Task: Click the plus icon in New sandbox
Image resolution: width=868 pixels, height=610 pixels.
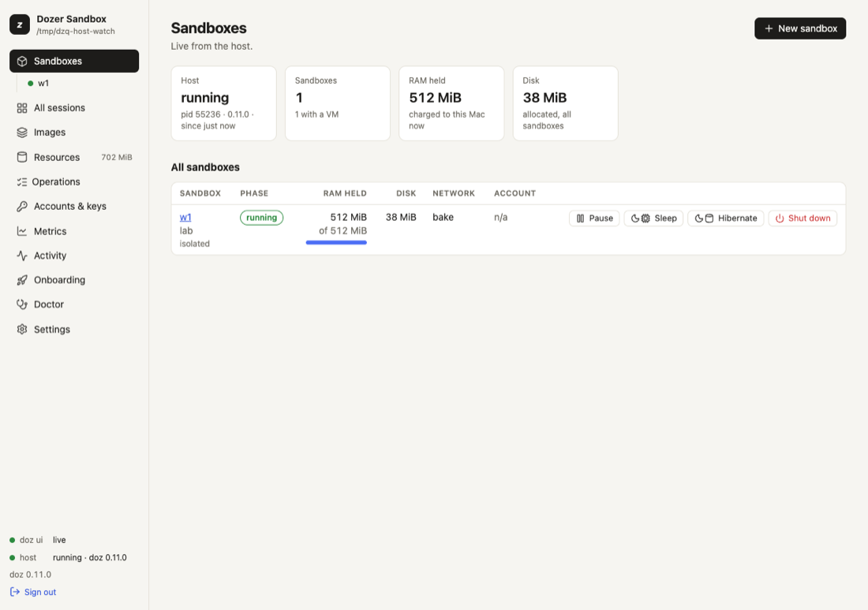Action: point(769,28)
